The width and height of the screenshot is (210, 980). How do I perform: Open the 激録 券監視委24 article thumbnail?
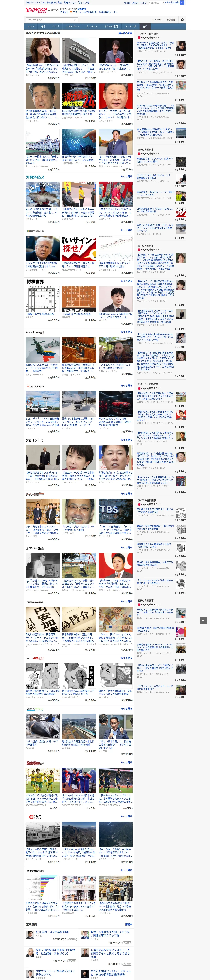pos(79,96)
